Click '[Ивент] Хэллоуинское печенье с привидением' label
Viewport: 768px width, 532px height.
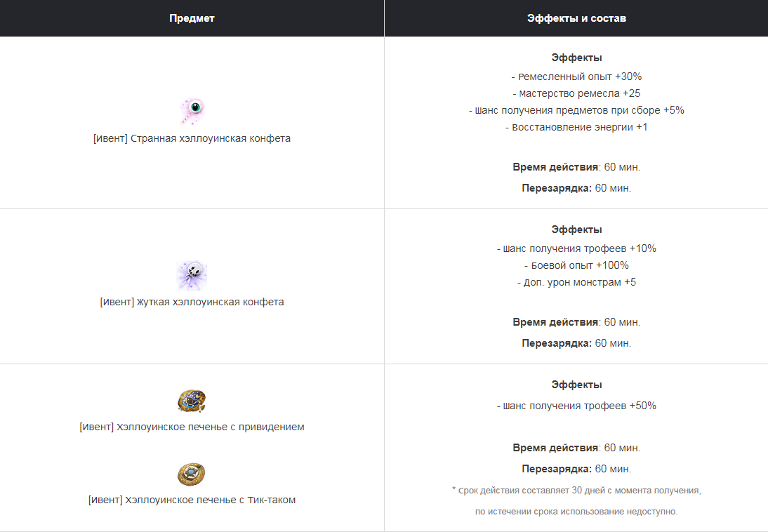tap(192, 427)
